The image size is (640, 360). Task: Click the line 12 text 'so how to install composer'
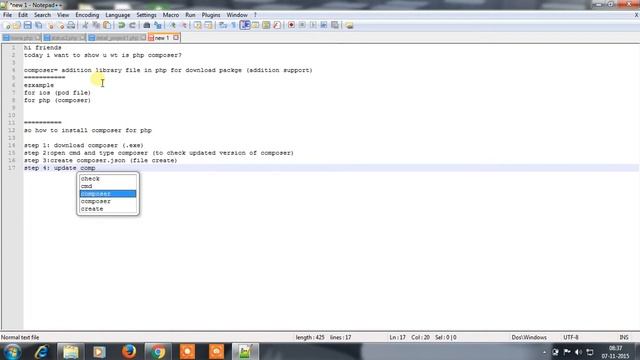(73, 130)
